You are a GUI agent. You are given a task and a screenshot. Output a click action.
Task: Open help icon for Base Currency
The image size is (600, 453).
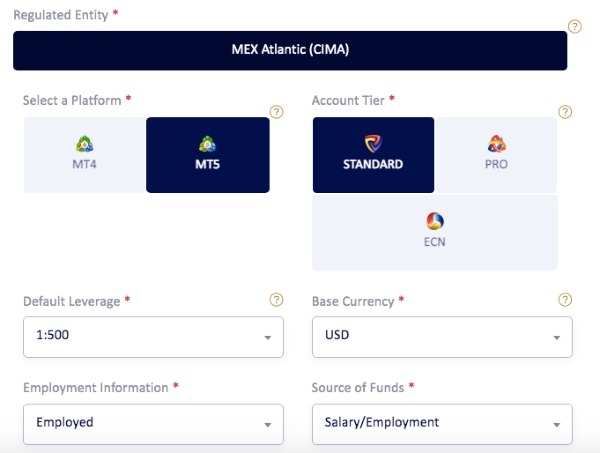[x=565, y=300]
